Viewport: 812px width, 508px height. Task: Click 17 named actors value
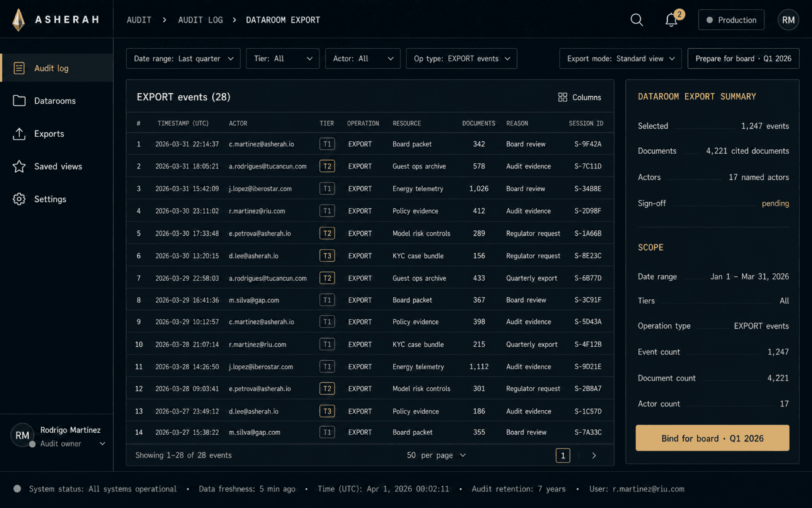coord(758,177)
